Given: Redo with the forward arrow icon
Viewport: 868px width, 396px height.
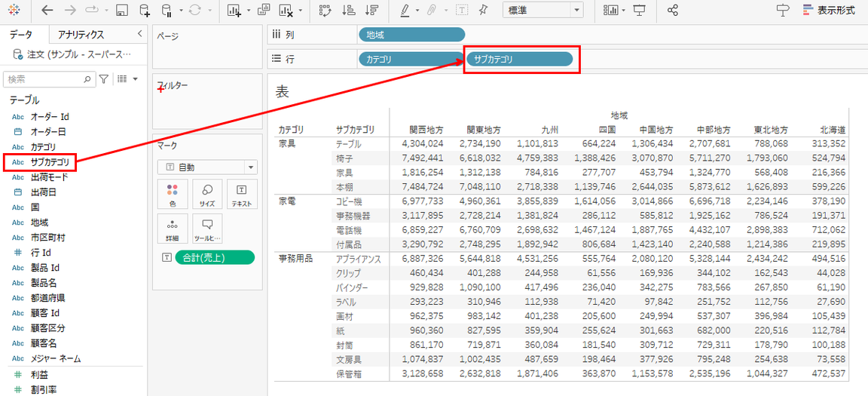Looking at the screenshot, I should 70,10.
